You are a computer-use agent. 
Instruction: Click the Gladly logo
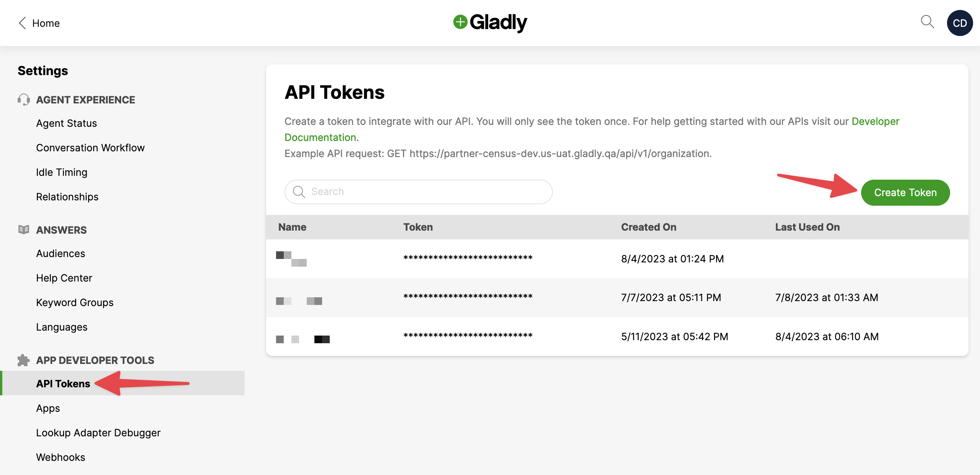[x=490, y=23]
